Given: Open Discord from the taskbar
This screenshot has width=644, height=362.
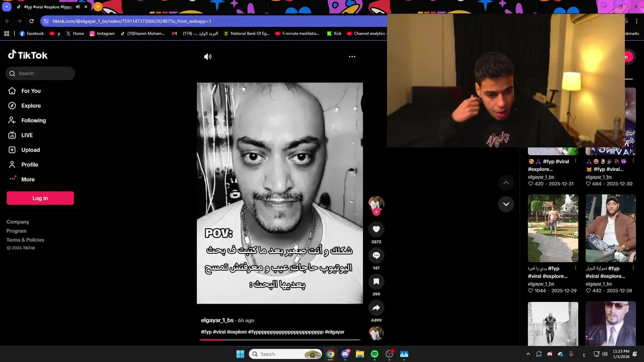Looking at the screenshot, I should 345,354.
